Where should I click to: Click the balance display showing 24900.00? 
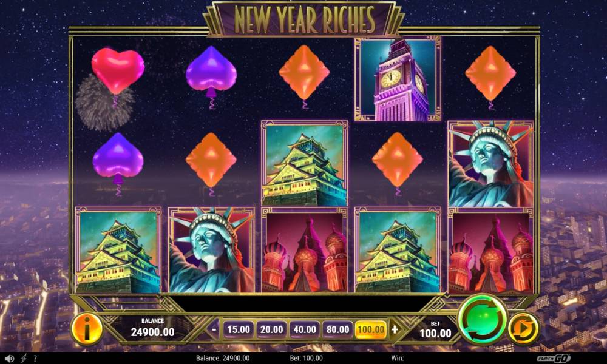[152, 328]
